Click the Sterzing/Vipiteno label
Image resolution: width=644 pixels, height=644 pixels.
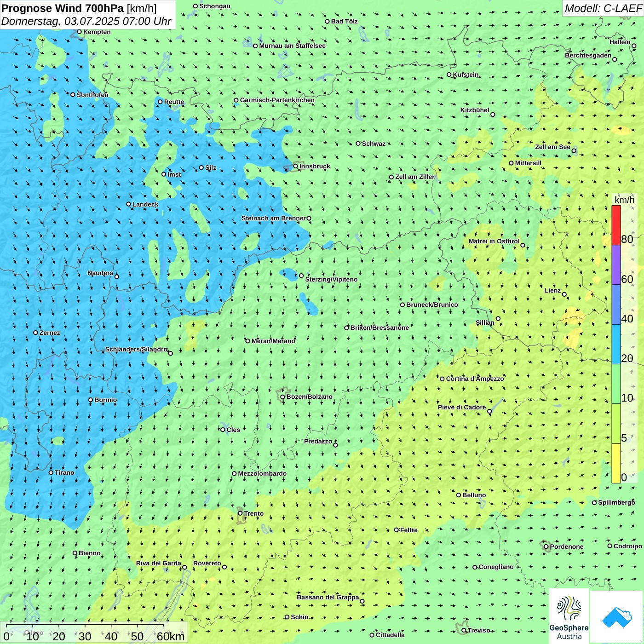tap(331, 279)
